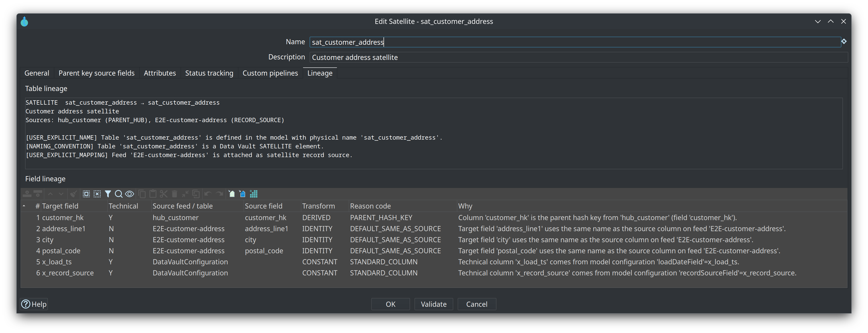The height and width of the screenshot is (333, 868).
Task: Open the Status tracking tab
Action: (x=209, y=73)
